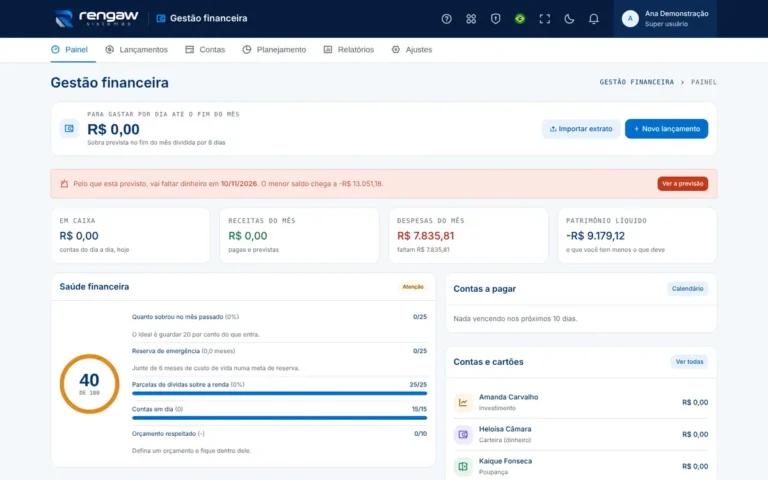Click the Contas a pagar heading
Screen dimensions: 768x480
click(484, 289)
